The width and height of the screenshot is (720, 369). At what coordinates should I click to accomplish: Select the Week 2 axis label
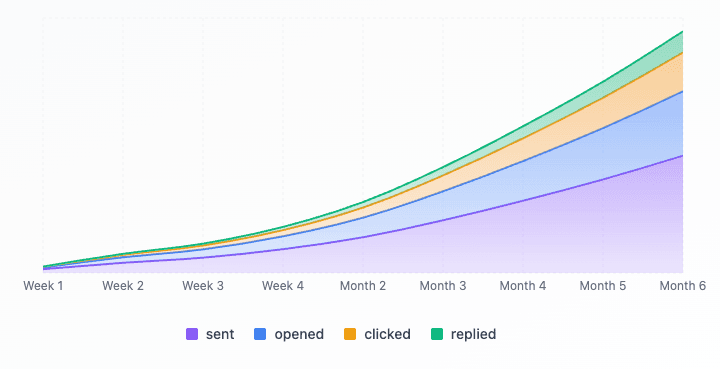(123, 286)
